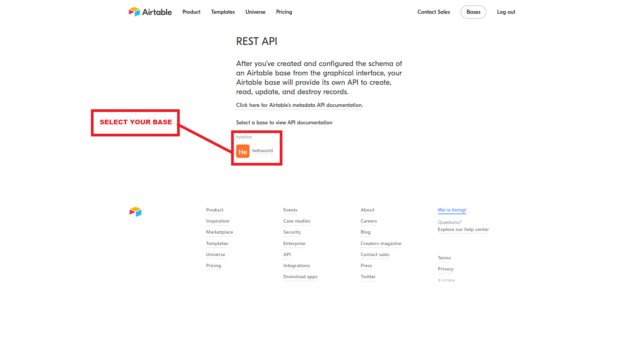Open the footer Product link
Viewport: 644px width, 362px height.
pyautogui.click(x=215, y=210)
